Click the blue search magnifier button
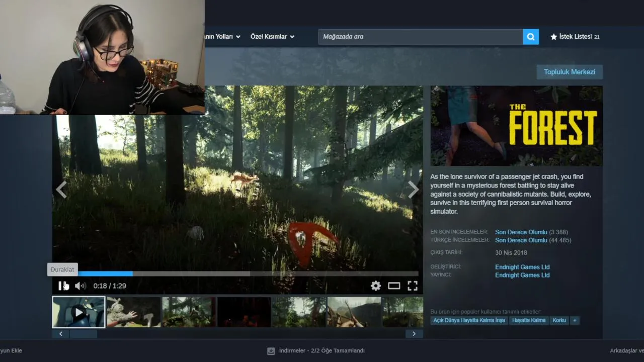 pyautogui.click(x=531, y=37)
